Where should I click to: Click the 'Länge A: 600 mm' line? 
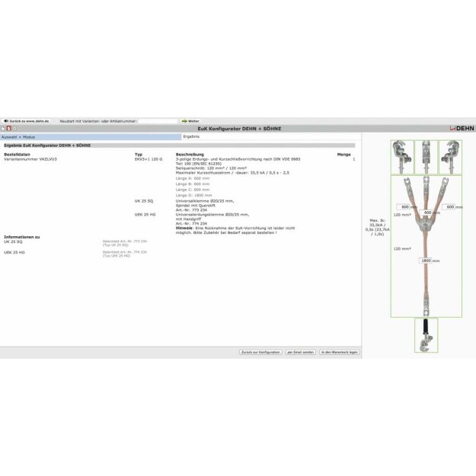[193, 178]
